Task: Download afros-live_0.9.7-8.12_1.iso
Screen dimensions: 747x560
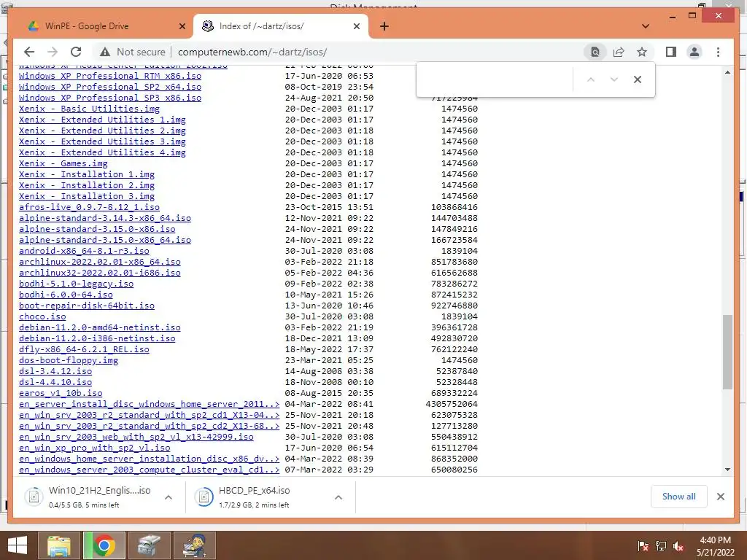Action: 89,207
